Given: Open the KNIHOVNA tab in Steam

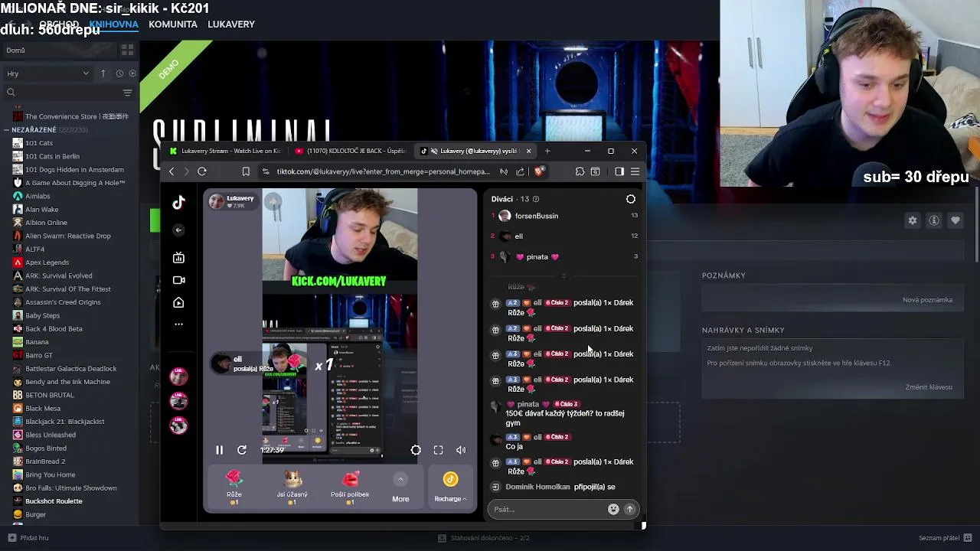Looking at the screenshot, I should 113,24.
